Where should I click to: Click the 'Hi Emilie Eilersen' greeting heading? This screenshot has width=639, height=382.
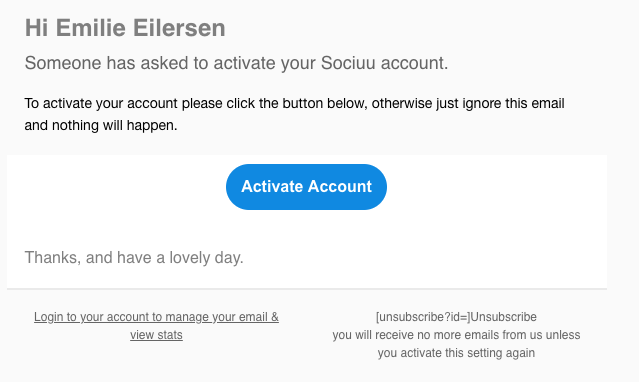125,28
